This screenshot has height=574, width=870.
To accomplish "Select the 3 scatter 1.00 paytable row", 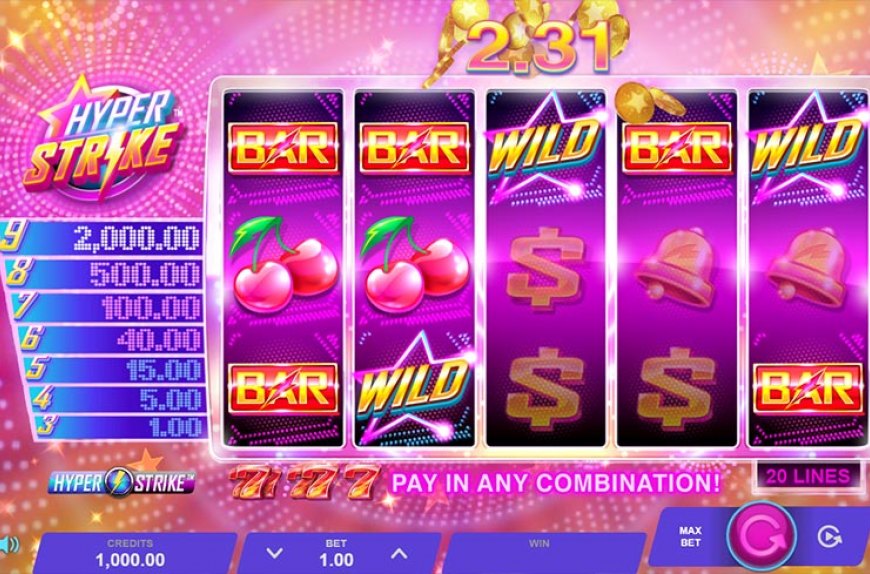I will [x=120, y=426].
